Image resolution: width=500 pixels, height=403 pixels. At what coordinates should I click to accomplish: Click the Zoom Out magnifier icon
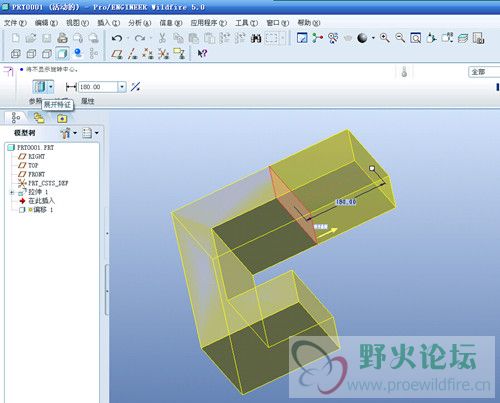(x=400, y=38)
